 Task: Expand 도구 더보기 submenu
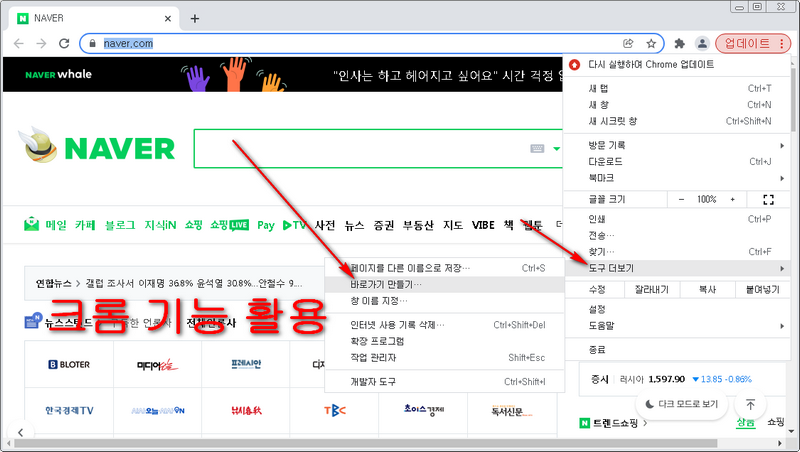677,268
